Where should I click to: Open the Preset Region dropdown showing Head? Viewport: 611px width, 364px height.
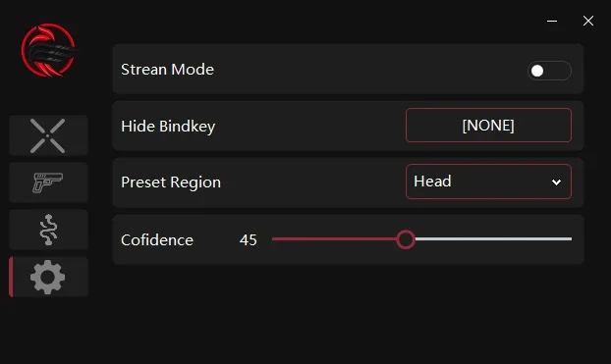pos(488,182)
